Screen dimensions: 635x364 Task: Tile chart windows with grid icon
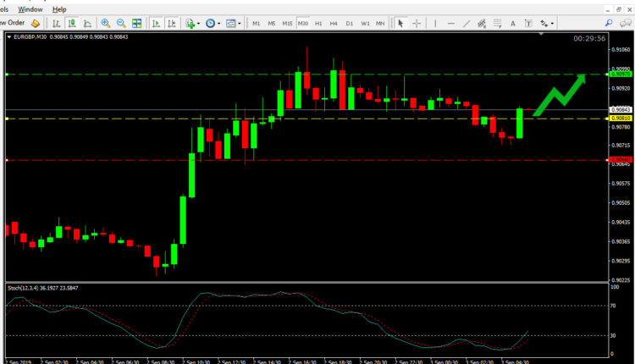(137, 24)
